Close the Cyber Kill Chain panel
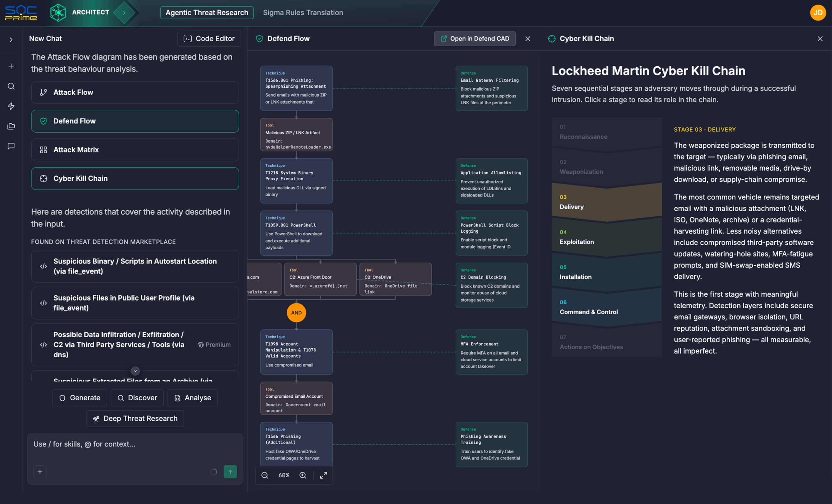This screenshot has width=832, height=504. click(820, 39)
